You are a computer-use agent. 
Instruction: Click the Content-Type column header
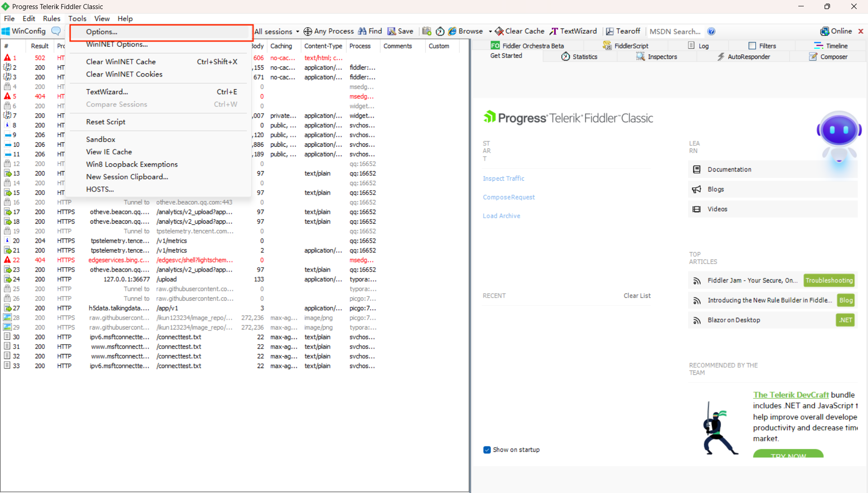[x=323, y=46]
